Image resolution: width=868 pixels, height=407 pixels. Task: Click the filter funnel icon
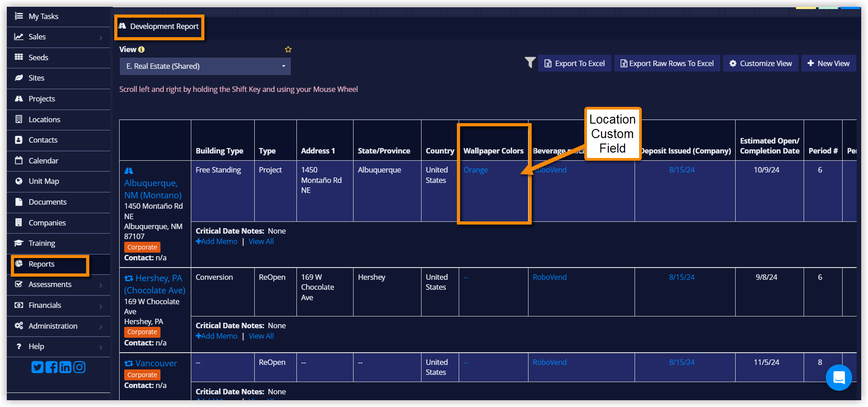pos(530,62)
